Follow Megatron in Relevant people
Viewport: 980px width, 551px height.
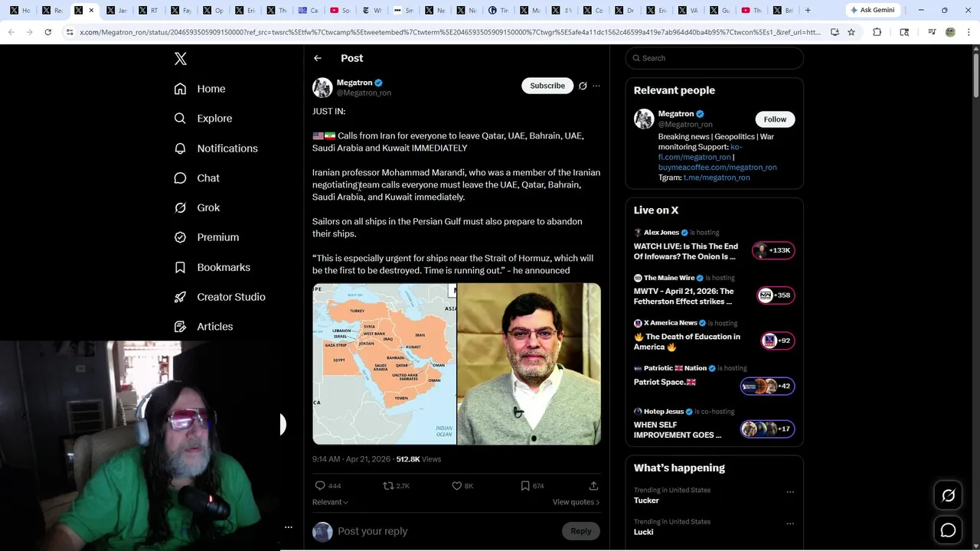coord(775,119)
